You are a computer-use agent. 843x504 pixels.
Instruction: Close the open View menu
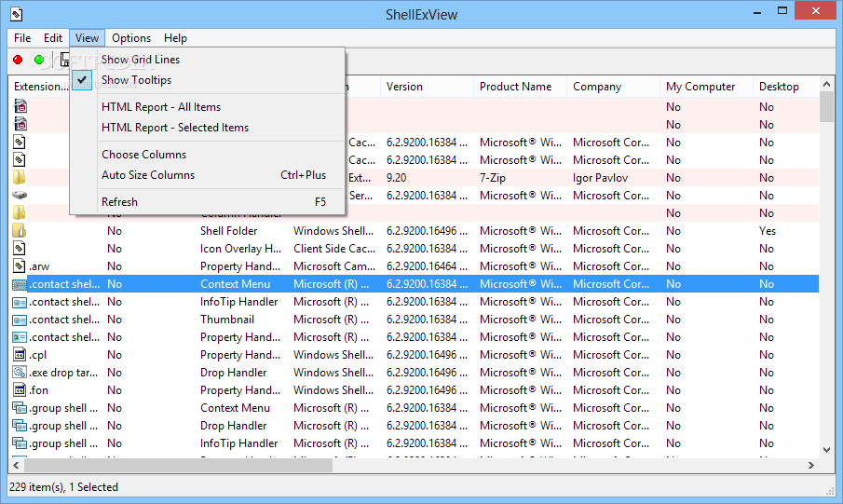pyautogui.click(x=87, y=38)
